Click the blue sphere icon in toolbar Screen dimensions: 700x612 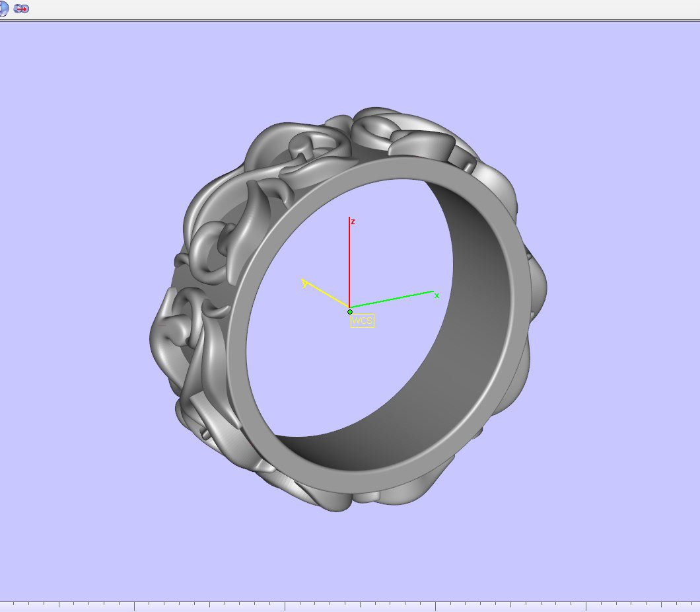(x=3, y=9)
